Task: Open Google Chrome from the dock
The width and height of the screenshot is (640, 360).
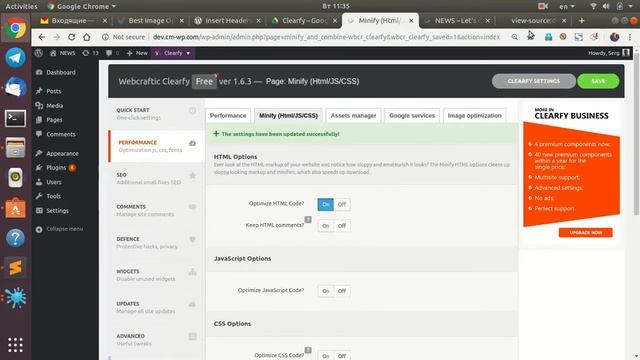Action: coord(16,29)
